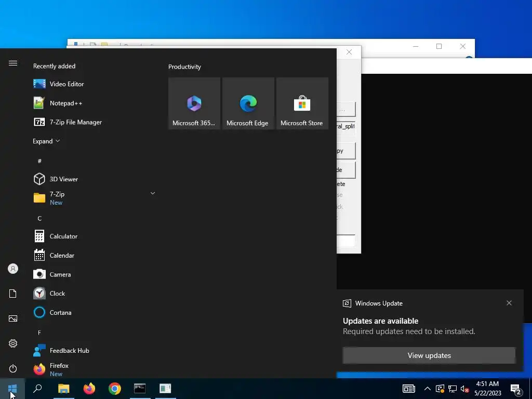The width and height of the screenshot is (532, 399).
Task: Expand the Recently added list
Action: point(46,141)
